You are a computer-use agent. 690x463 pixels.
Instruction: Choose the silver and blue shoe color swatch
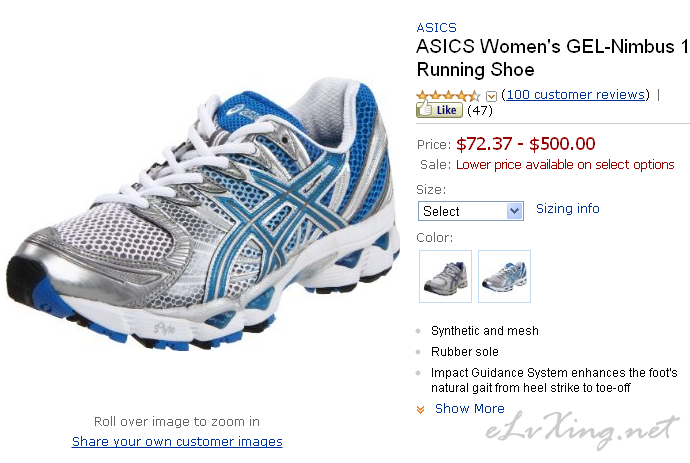pos(504,276)
